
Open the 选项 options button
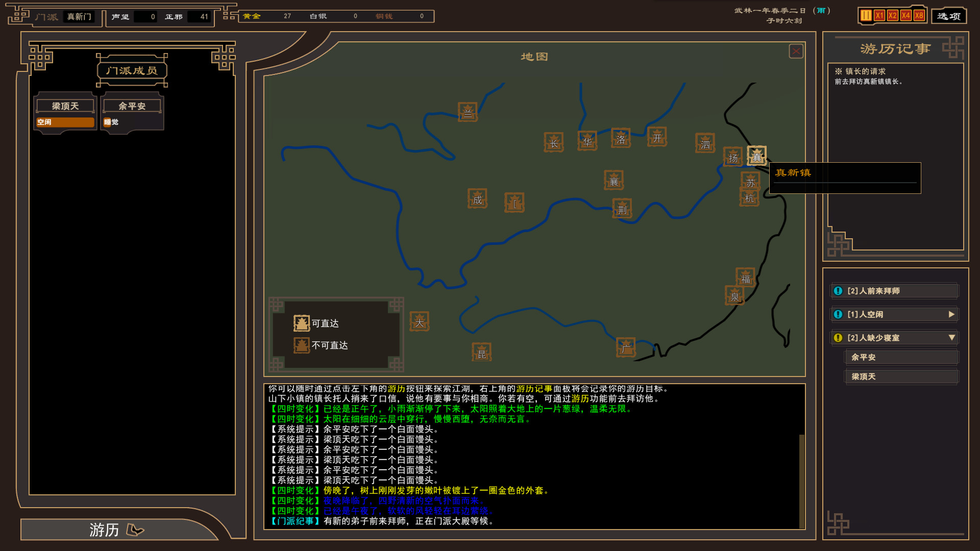tap(949, 16)
